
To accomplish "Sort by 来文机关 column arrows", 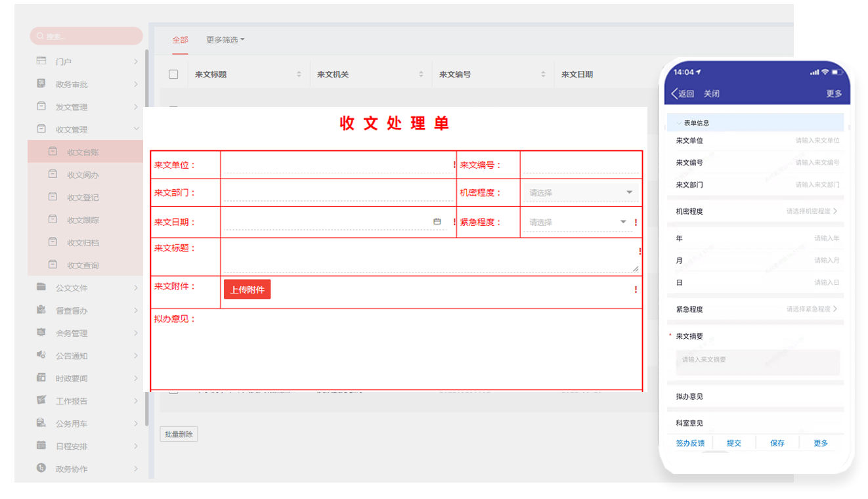I will pyautogui.click(x=421, y=74).
